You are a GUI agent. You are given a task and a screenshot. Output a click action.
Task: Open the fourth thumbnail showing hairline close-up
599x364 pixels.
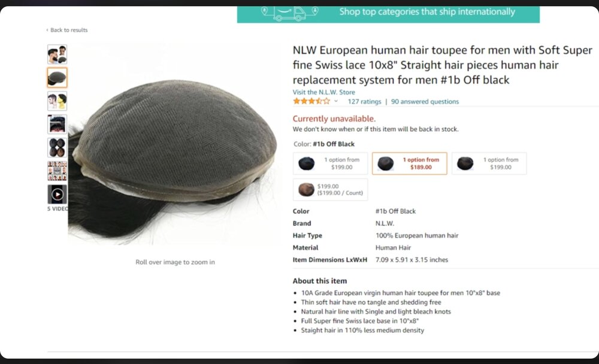tap(58, 124)
